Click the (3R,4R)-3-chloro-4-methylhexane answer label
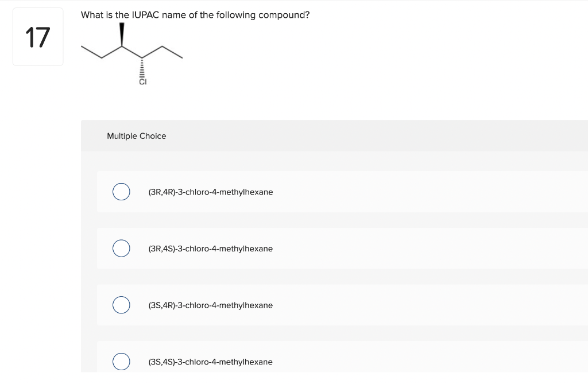The width and height of the screenshot is (588, 384). [211, 192]
